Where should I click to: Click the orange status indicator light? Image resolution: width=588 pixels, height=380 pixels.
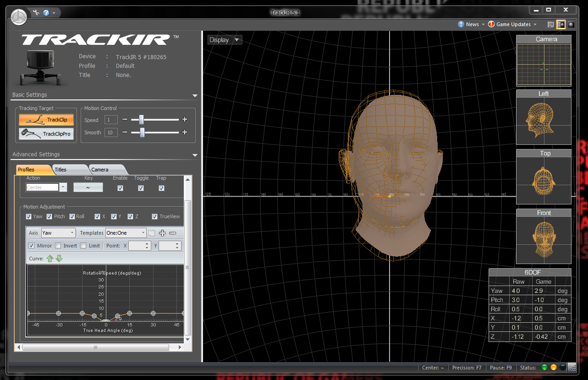(554, 368)
